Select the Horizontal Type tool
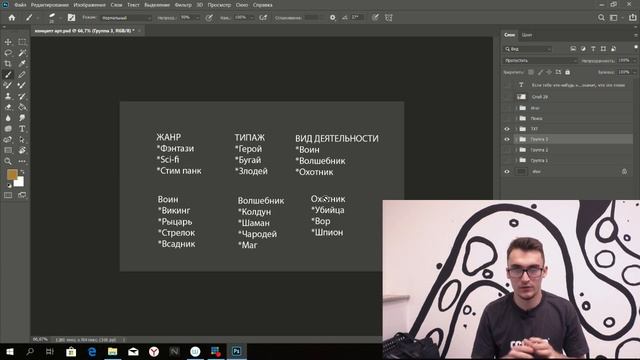 click(x=22, y=129)
